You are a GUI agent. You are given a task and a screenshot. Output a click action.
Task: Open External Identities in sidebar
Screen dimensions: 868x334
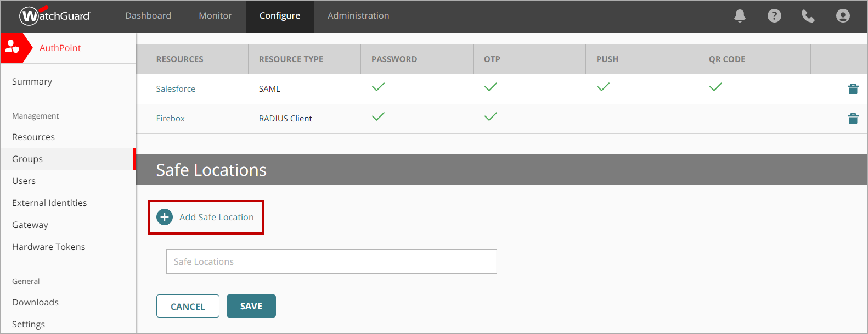[x=49, y=203]
